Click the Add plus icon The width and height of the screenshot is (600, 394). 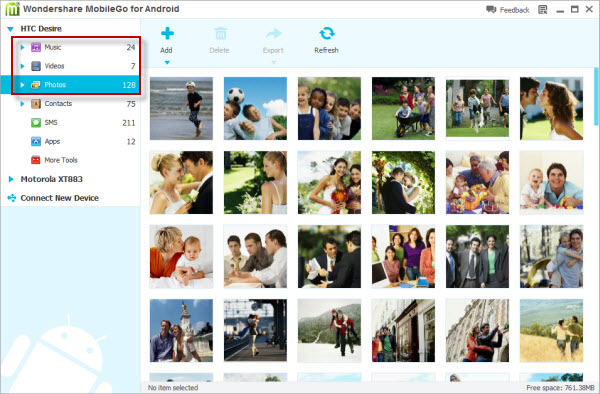tap(167, 33)
